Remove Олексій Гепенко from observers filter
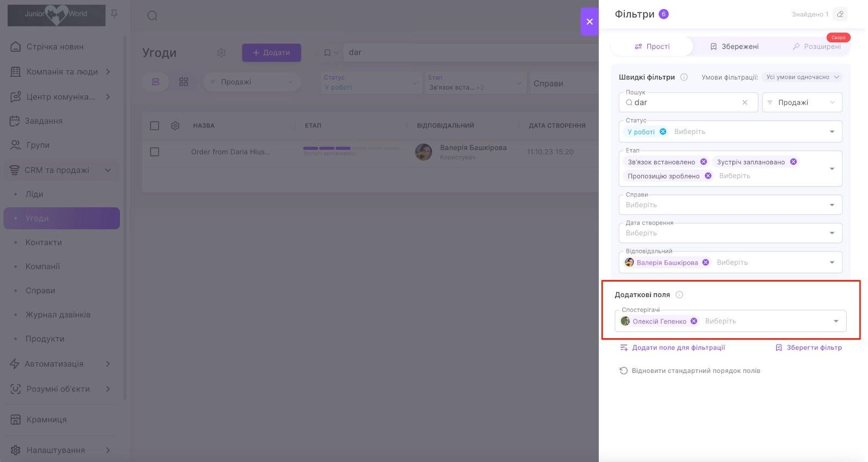Viewport: 868px width, 462px height. tap(694, 321)
